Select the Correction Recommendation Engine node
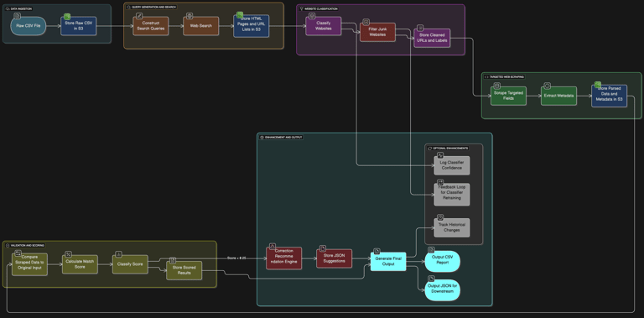Image resolution: width=644 pixels, height=318 pixels. [283, 258]
